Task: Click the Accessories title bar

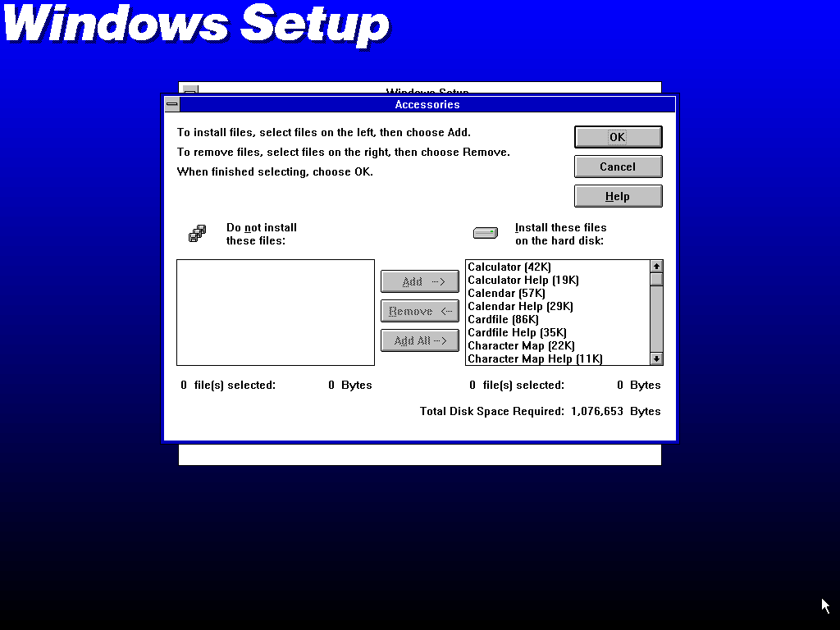Action: 427,104
